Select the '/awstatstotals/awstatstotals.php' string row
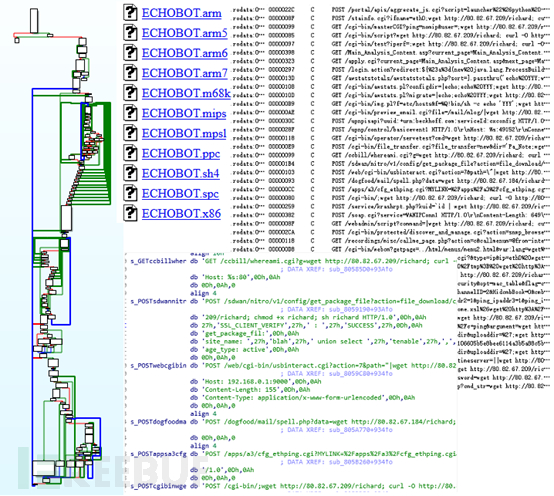 point(391,78)
